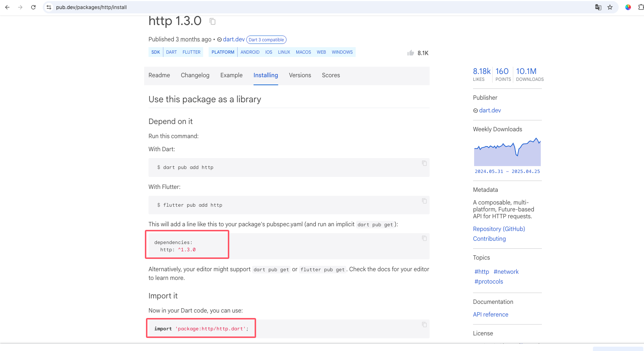Screen dimensions: 644x351
Task: Open the dart.dev publisher link near Published
Action: click(x=234, y=39)
